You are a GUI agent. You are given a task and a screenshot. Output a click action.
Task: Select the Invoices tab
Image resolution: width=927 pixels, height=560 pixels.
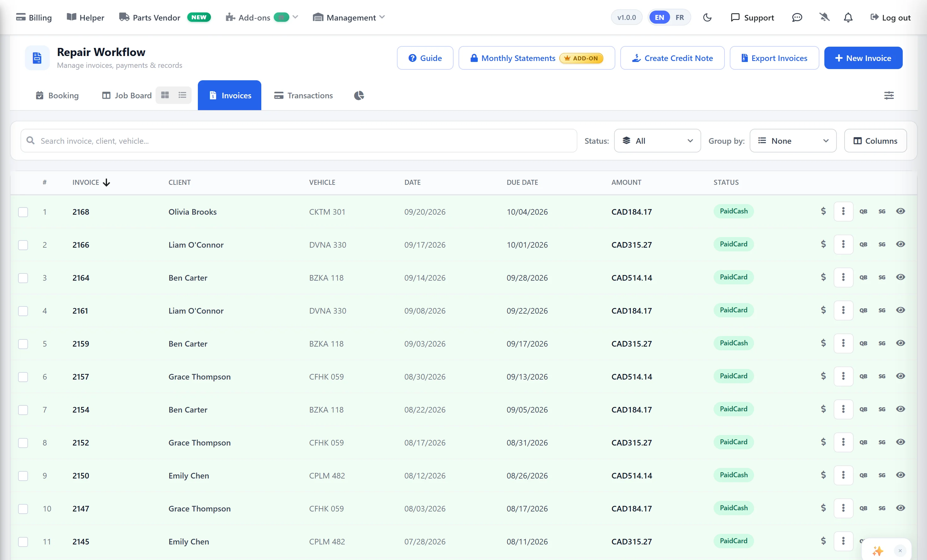(230, 95)
